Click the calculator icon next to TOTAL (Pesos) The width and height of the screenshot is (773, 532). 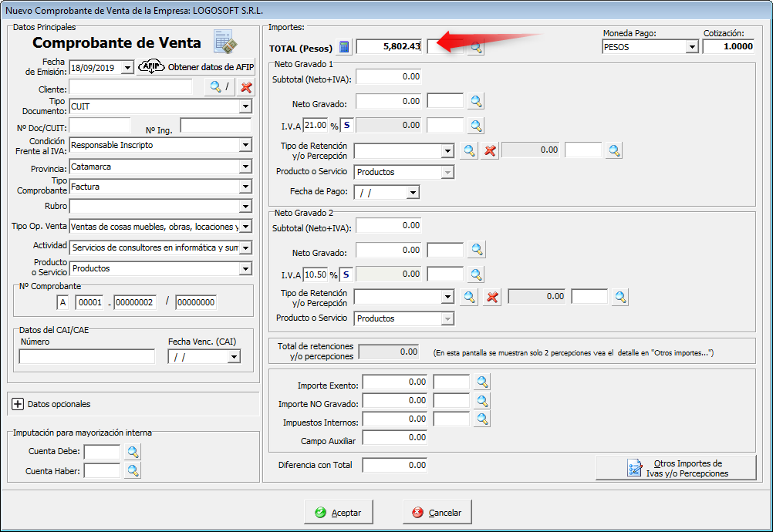345,47
